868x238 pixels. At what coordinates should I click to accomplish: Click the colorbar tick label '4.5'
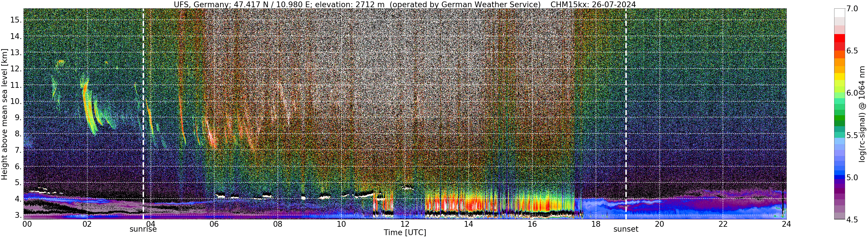click(852, 220)
